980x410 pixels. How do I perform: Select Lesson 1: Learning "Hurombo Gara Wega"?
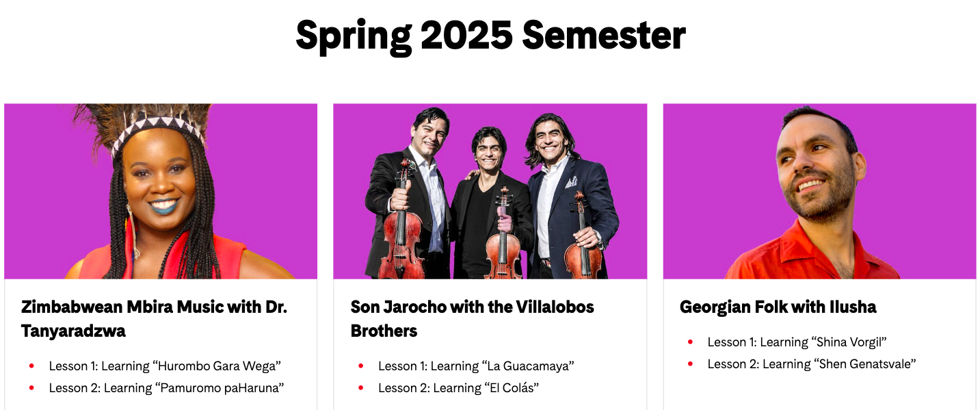click(x=165, y=366)
